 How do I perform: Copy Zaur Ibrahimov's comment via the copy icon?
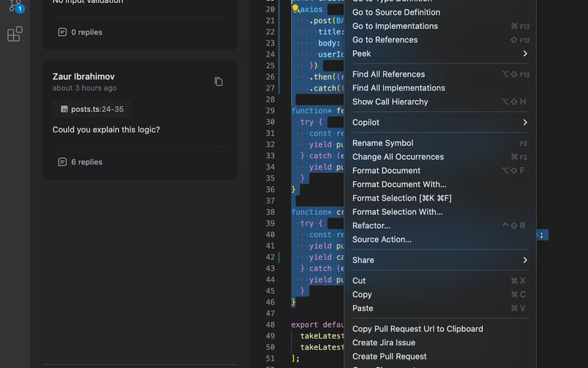[218, 82]
